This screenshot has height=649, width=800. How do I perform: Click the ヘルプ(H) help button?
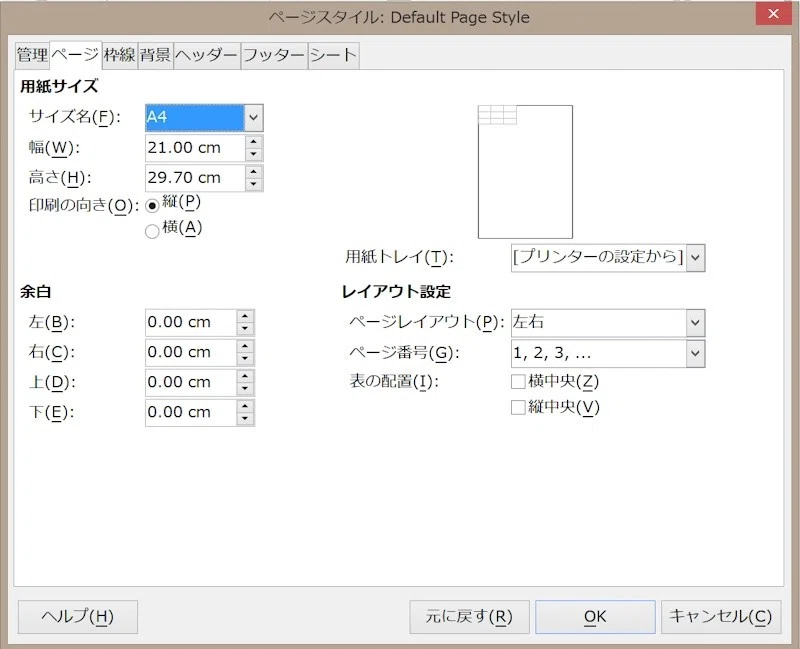(78, 617)
